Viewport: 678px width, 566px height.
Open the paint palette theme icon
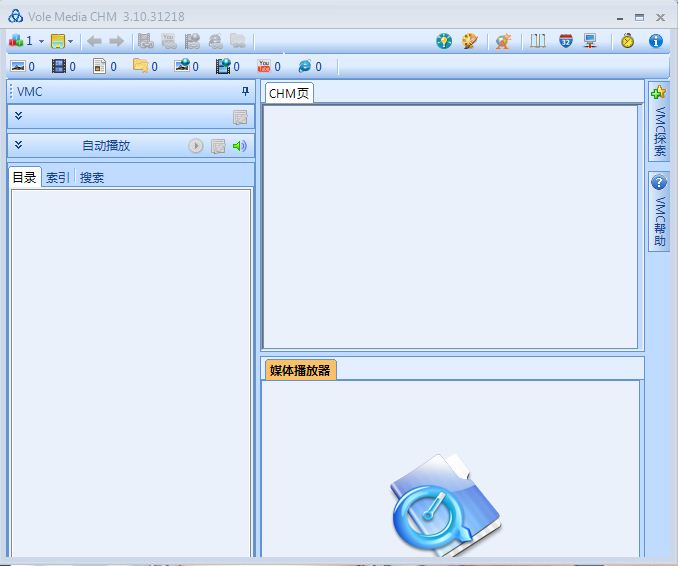pos(469,41)
